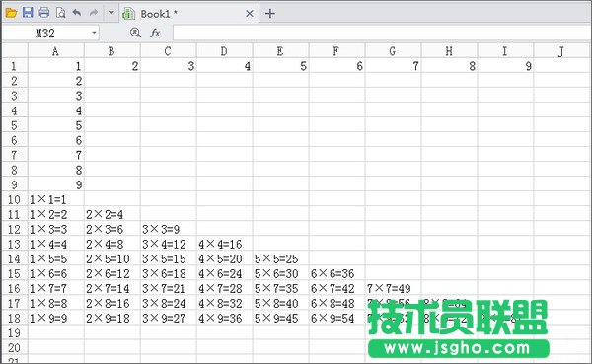Select row 1 header
The height and width of the screenshot is (364, 592).
[x=15, y=66]
